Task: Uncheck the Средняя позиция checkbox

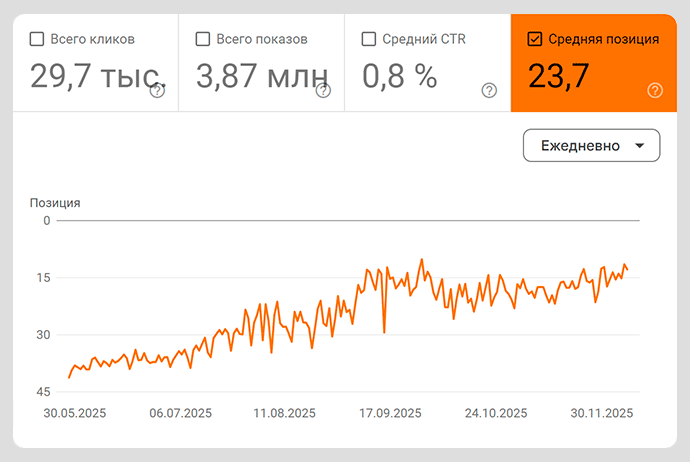Action: click(534, 39)
